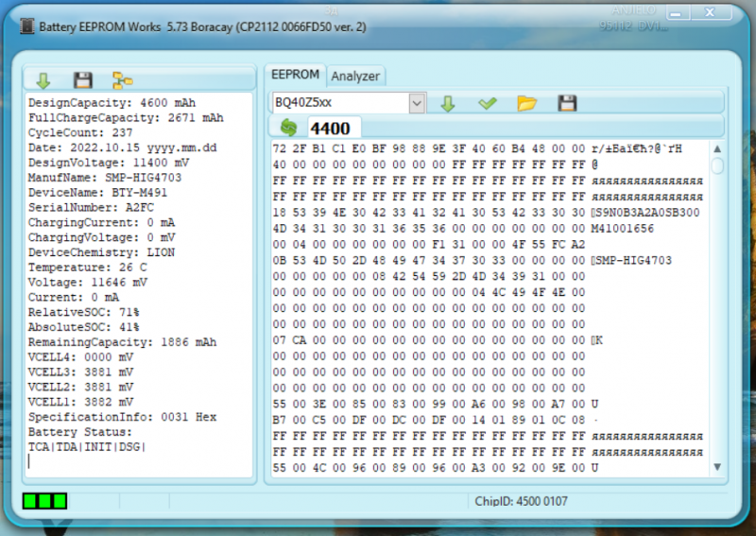Click inside the BQ40Z5xx chip type field

click(338, 102)
